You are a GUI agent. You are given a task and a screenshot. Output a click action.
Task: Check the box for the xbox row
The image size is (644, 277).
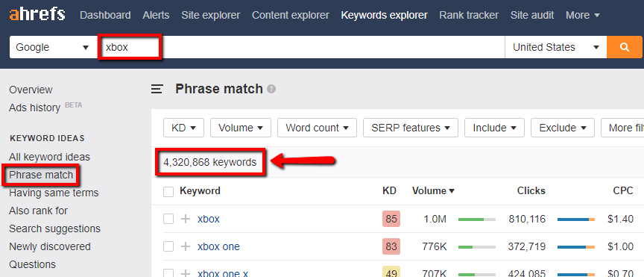168,219
